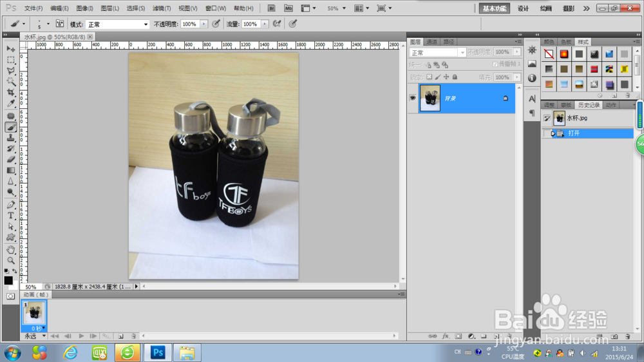
Task: Enable airbrush mode icon next to flow
Action: pos(277,24)
